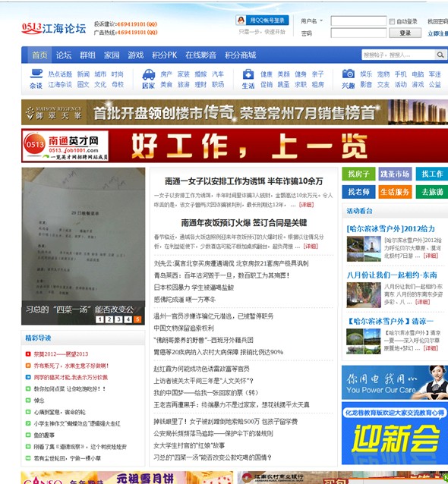The image size is (448, 484).
Task: Click the magnifier search icon in navbar
Action: click(440, 55)
